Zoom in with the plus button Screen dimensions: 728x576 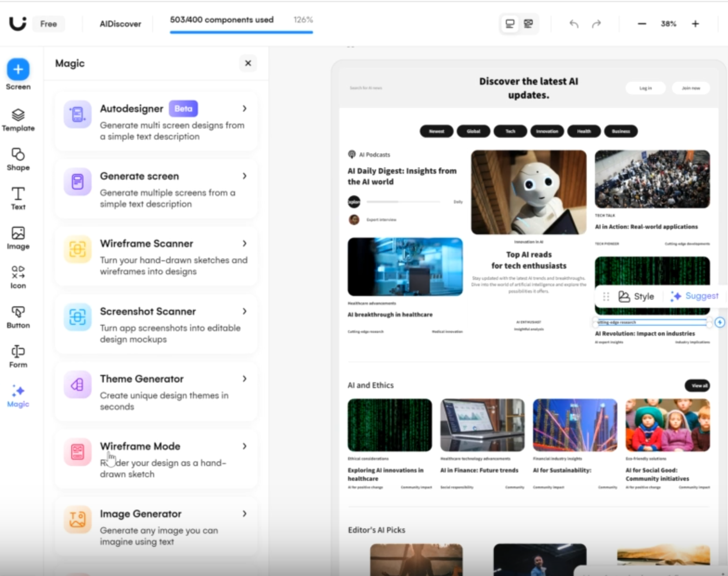[x=695, y=24]
